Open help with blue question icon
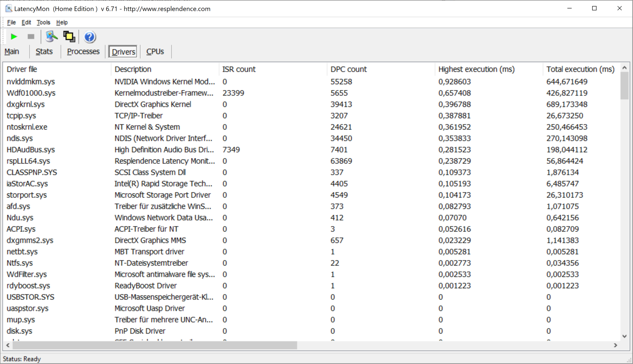This screenshot has height=364, width=633. 89,37
